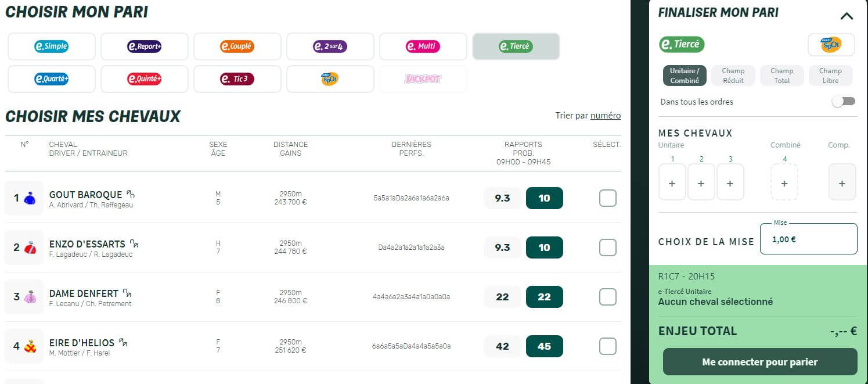
Task: Click the Mise amount input field
Action: (808, 239)
